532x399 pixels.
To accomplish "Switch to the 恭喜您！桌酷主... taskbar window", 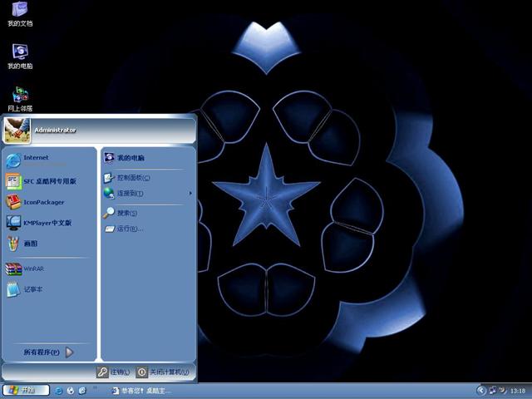I will [x=140, y=391].
